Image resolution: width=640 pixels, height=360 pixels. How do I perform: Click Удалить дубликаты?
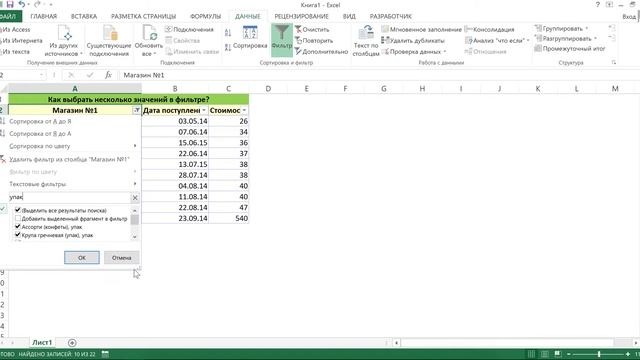tap(413, 40)
